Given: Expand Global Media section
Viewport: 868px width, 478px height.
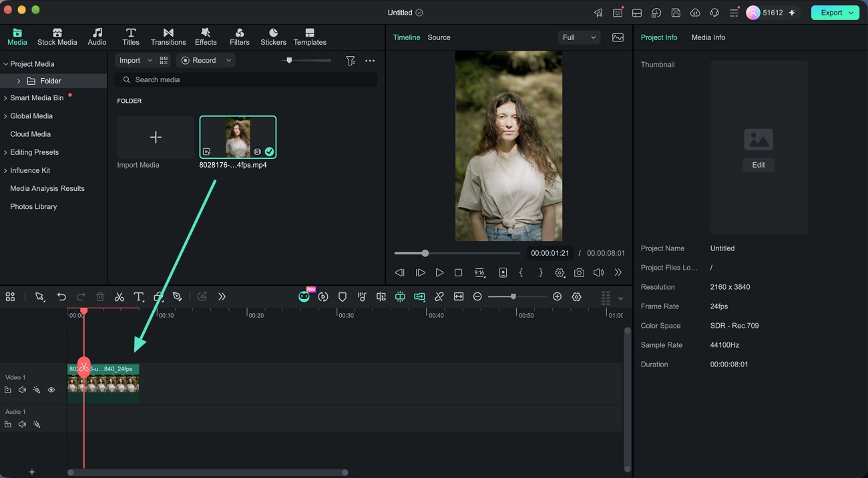Looking at the screenshot, I should (x=6, y=116).
